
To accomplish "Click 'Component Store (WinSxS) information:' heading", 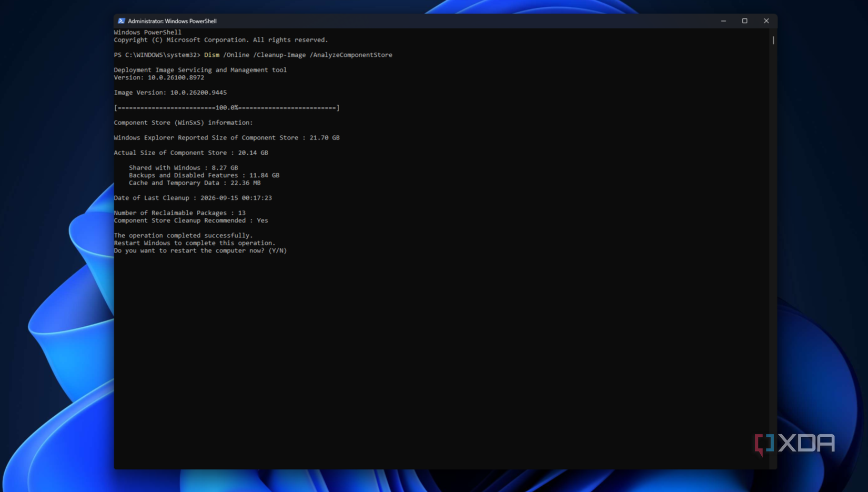I will (x=184, y=123).
